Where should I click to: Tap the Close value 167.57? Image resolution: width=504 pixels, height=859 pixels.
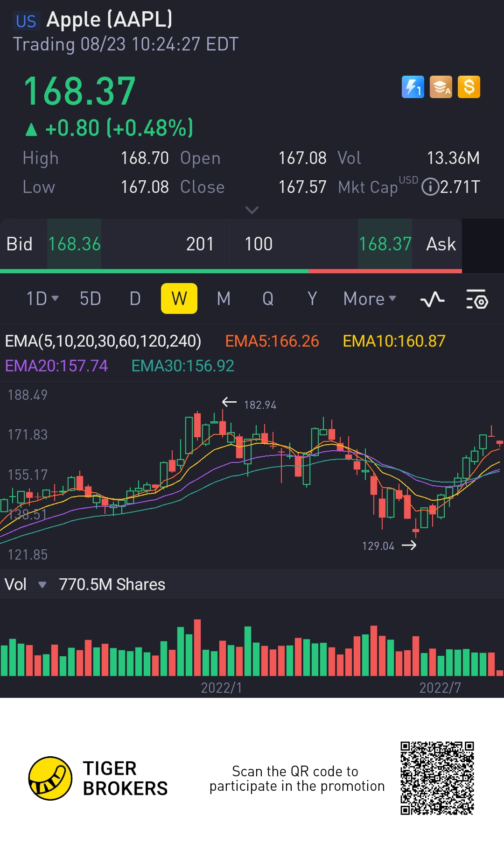click(302, 187)
